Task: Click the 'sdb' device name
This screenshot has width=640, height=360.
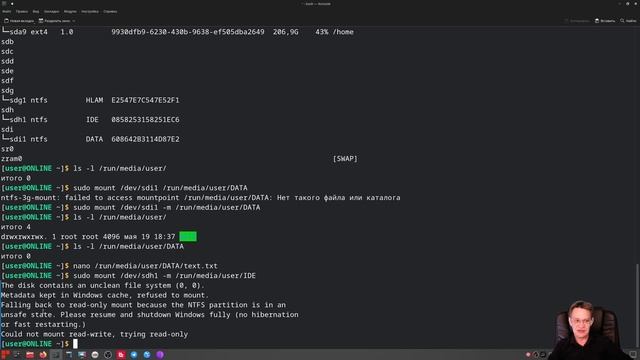Action: coord(7,42)
